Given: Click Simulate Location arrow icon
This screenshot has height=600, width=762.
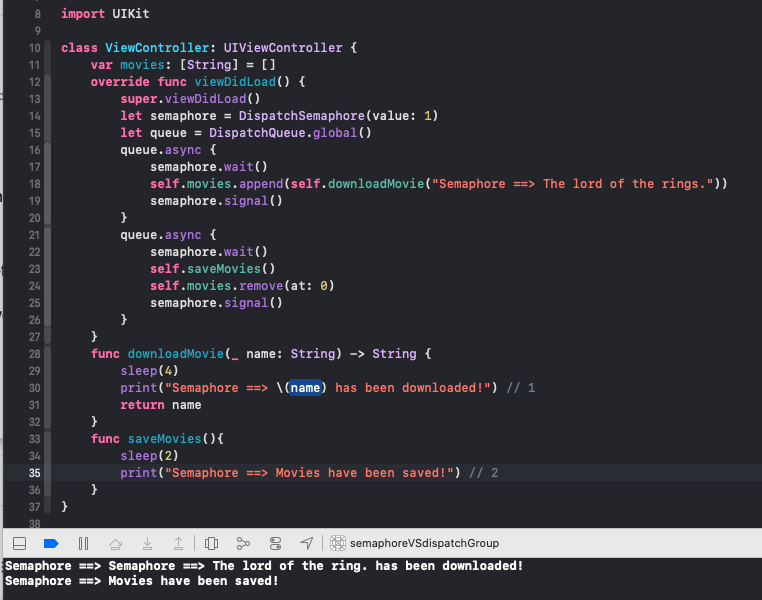Looking at the screenshot, I should (307, 543).
